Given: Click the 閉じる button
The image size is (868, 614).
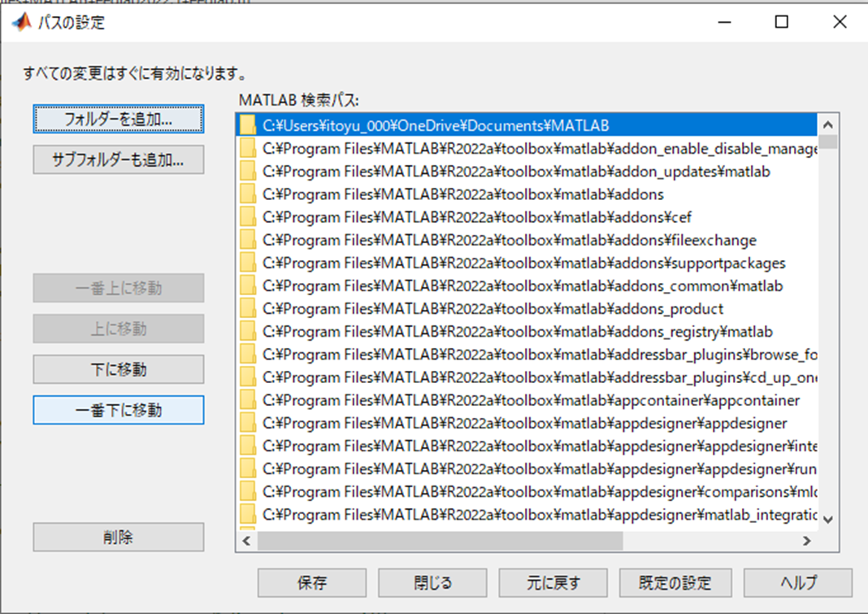Looking at the screenshot, I should pyautogui.click(x=432, y=582).
